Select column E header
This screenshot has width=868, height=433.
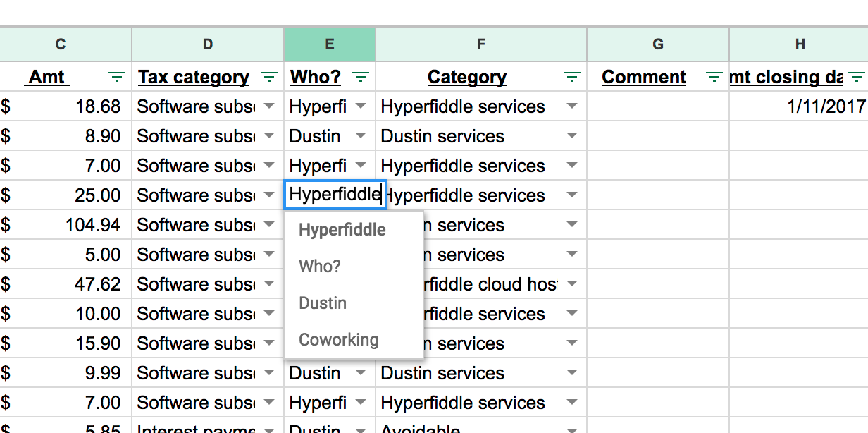click(330, 44)
